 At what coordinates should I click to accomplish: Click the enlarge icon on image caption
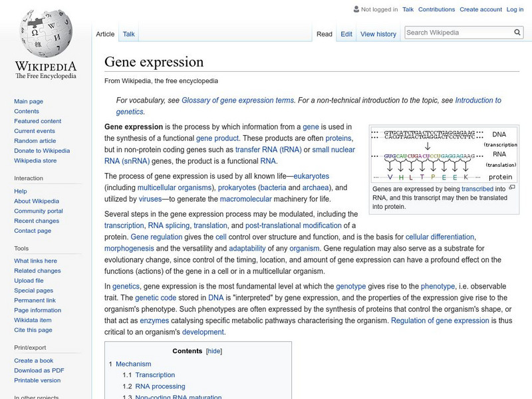512,188
